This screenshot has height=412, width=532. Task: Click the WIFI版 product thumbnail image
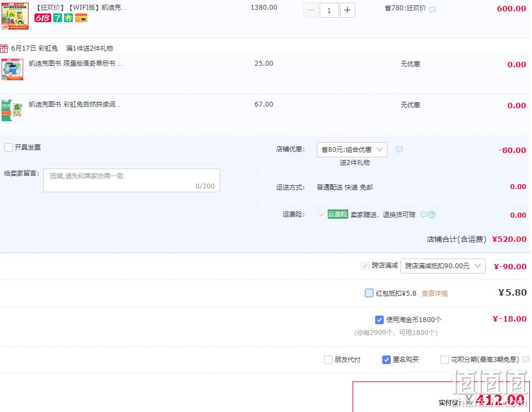(x=15, y=16)
